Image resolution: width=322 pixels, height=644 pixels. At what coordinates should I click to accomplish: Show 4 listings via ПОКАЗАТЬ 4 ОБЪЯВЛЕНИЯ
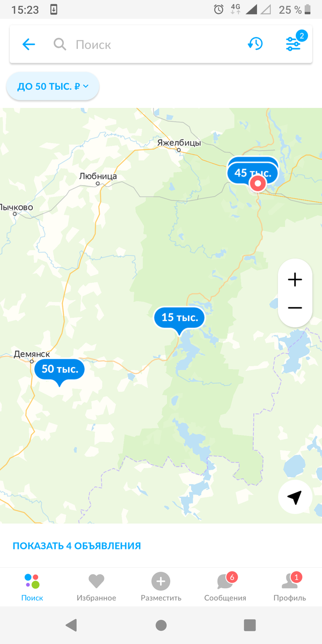77,546
